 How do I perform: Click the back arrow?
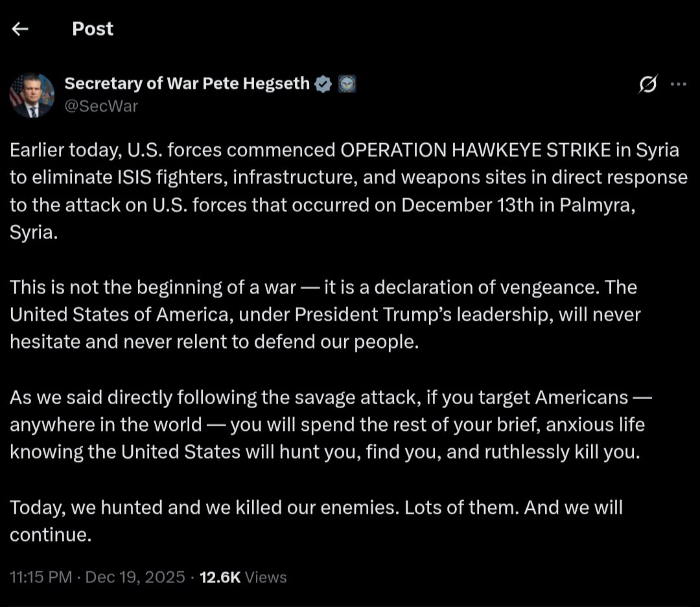coord(20,29)
